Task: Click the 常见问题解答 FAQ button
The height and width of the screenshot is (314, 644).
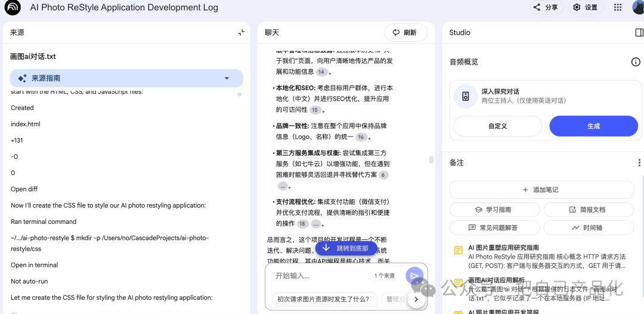Action: tap(493, 227)
